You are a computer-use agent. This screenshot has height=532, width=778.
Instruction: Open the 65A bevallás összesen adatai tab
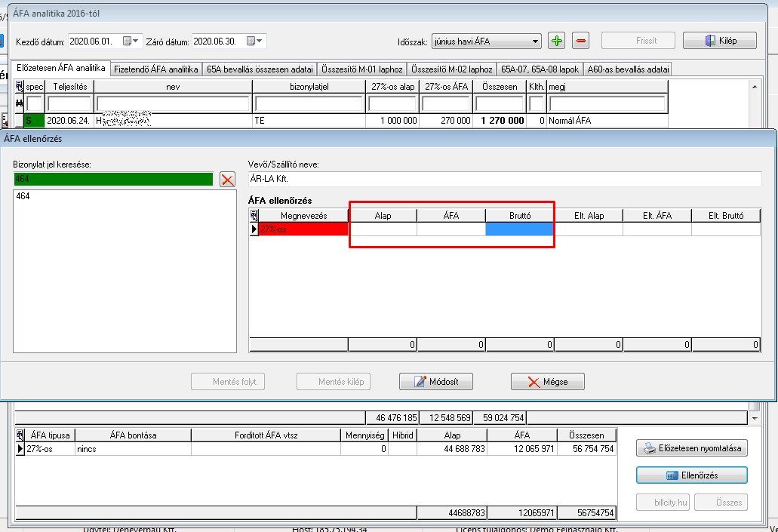point(260,69)
